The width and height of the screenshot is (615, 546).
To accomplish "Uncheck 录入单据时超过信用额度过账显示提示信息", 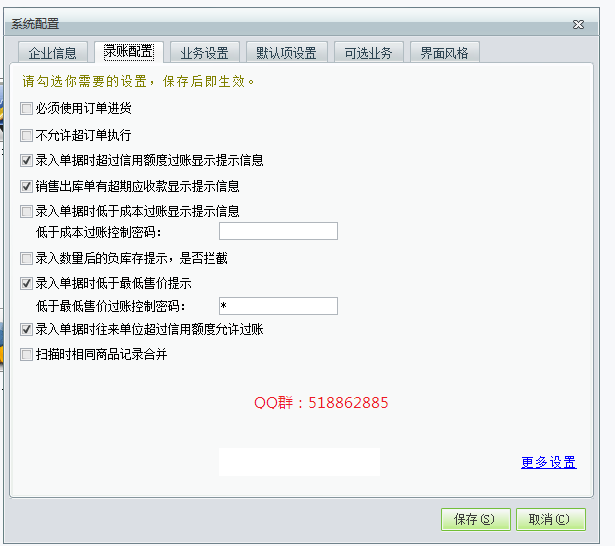I will click(x=27, y=160).
